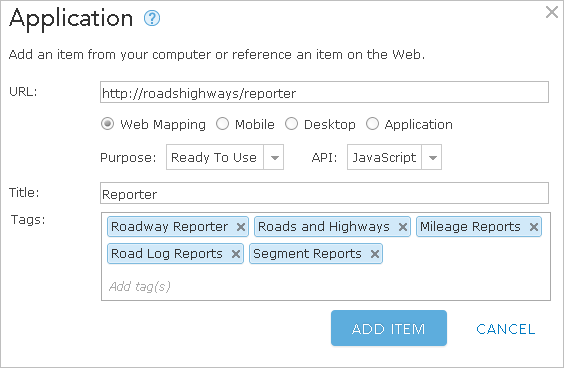The image size is (564, 368).
Task: Select the Web Mapping radio button
Action: (x=107, y=124)
